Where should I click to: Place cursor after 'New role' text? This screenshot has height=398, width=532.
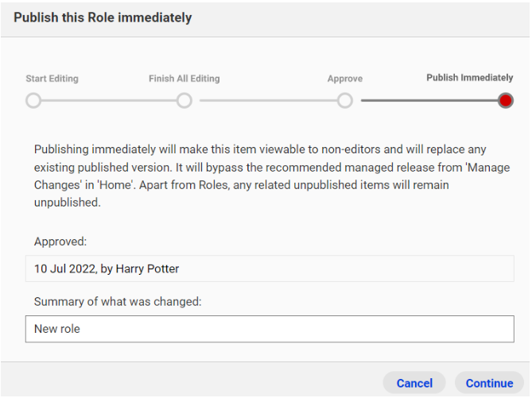click(81, 329)
